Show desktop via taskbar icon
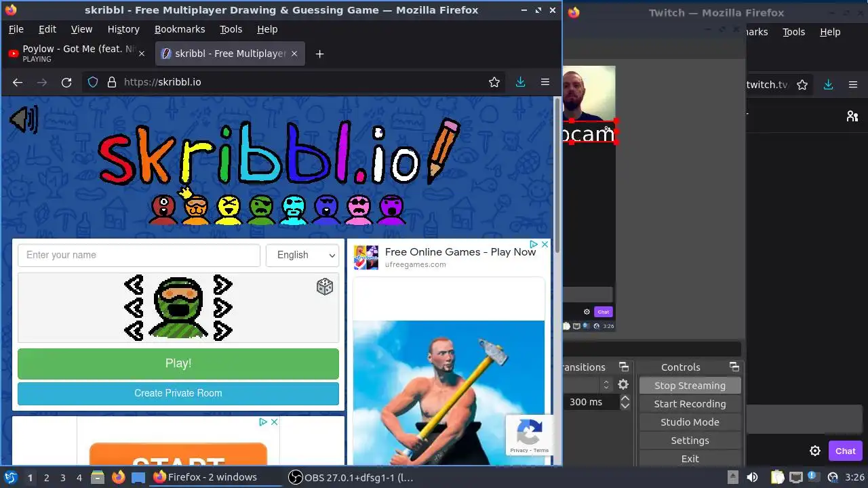The image size is (868, 488). [x=138, y=477]
